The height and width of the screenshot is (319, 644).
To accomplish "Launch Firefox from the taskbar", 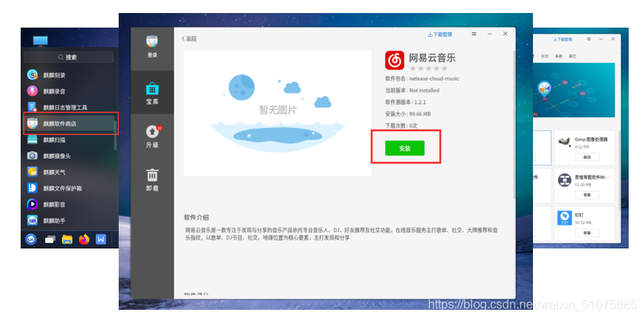I will point(83,239).
